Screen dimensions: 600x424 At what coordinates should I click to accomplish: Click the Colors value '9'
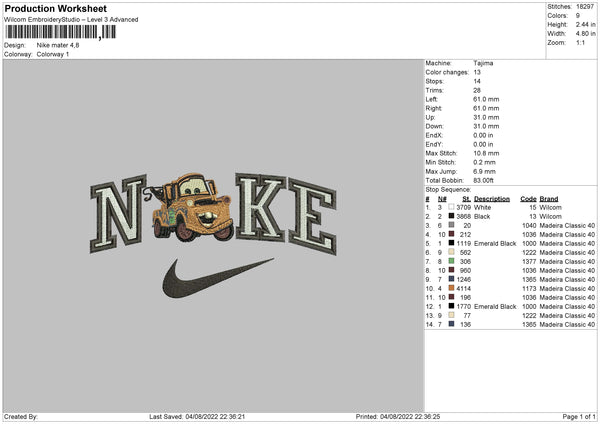coord(578,16)
